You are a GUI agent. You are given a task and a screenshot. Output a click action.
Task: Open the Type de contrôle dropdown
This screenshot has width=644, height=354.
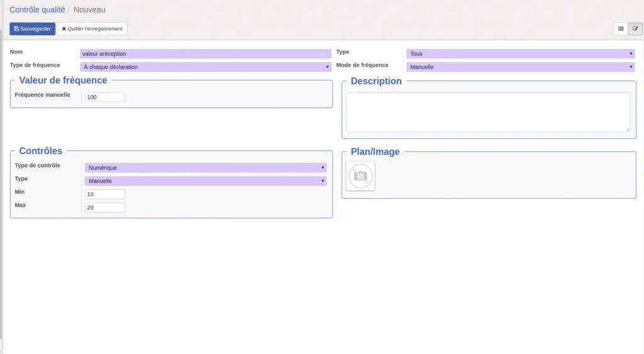click(206, 167)
